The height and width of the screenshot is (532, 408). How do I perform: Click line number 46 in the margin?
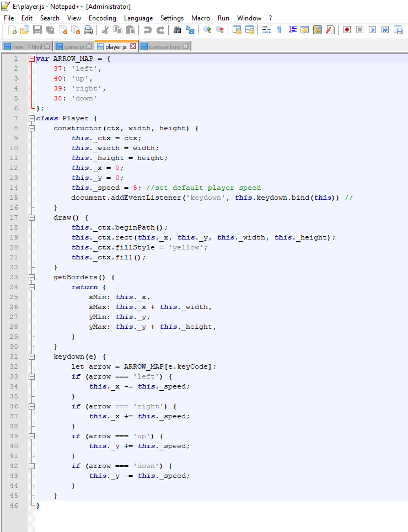click(14, 506)
